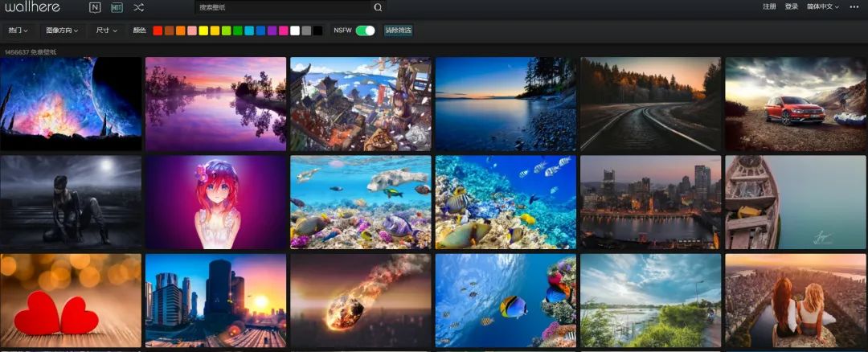Open the striped fish school reef wallpaper

[506, 203]
